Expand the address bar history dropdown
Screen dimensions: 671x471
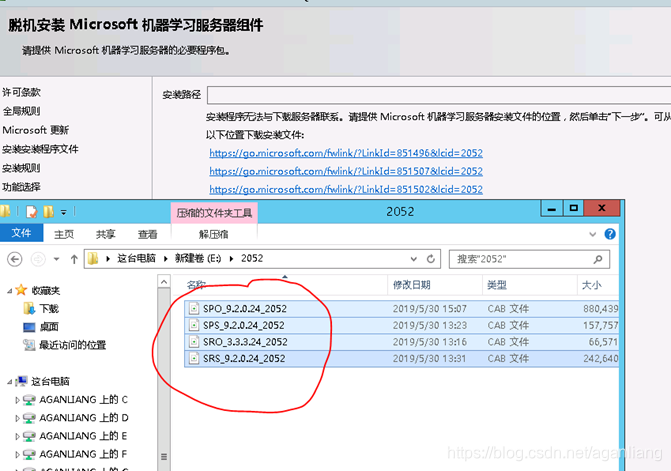[413, 259]
